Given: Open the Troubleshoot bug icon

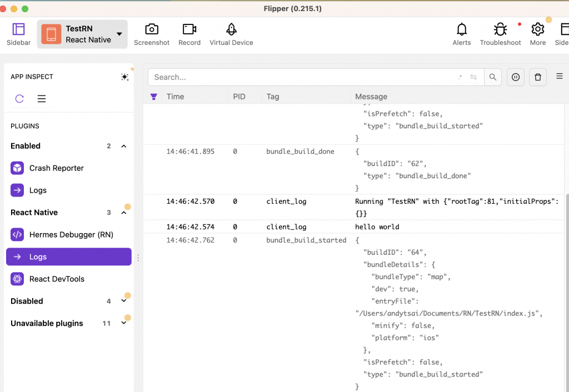Looking at the screenshot, I should [x=501, y=34].
